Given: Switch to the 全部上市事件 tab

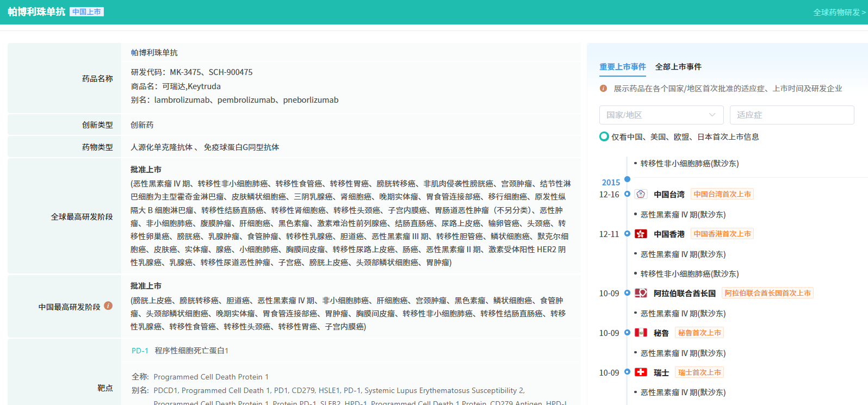Looking at the screenshot, I should click(x=678, y=66).
